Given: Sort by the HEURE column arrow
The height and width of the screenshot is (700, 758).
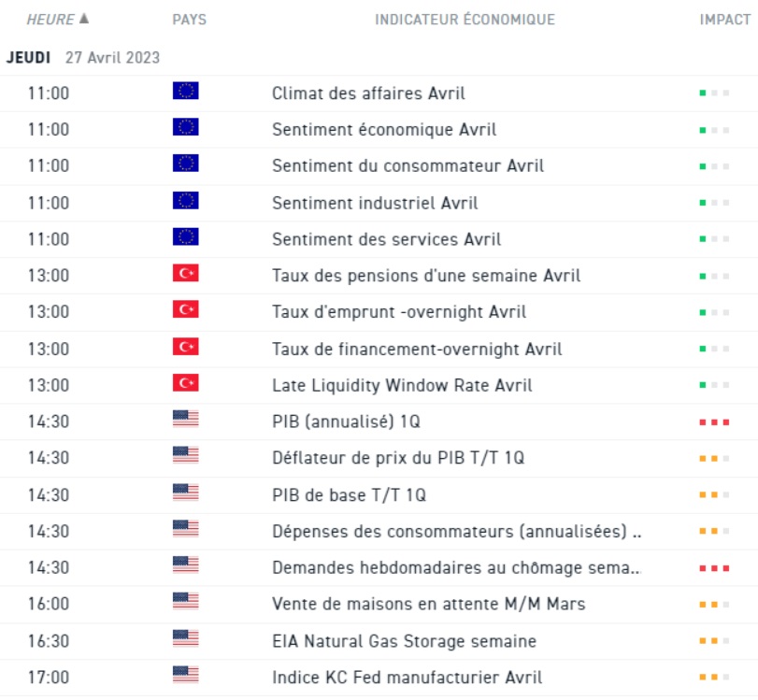Looking at the screenshot, I should tap(85, 19).
